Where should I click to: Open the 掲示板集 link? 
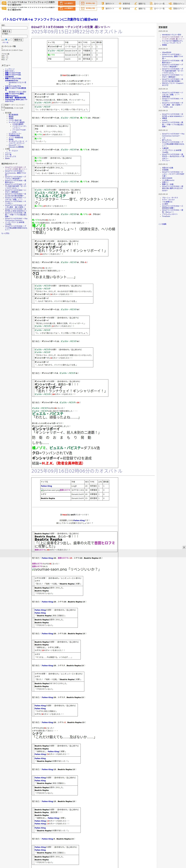click(x=8, y=113)
